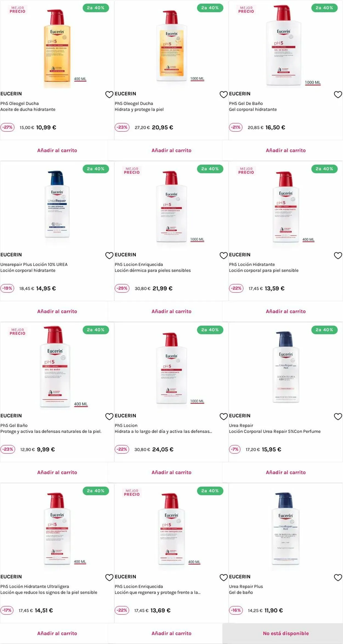Click heart icon for Ph5 Oleogel Ducha 1000 ML

point(224,95)
